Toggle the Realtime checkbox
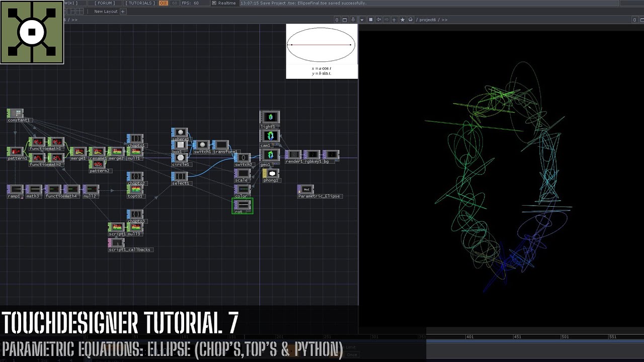The height and width of the screenshot is (362, 644). pos(214,3)
